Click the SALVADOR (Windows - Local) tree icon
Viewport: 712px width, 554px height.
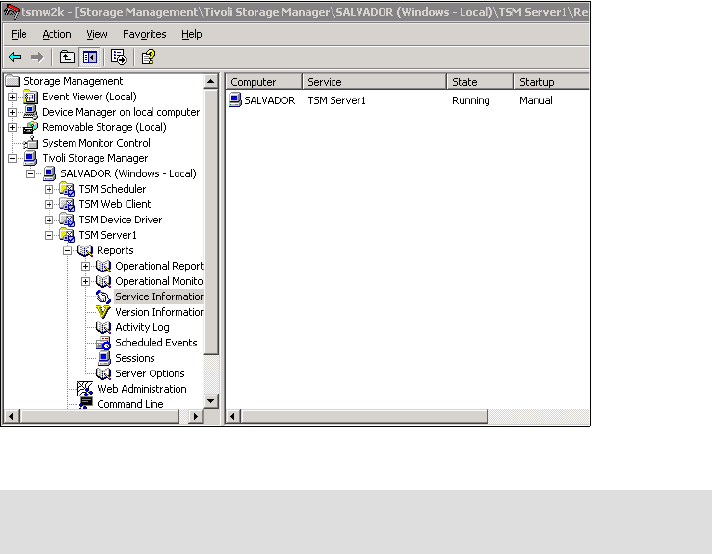[x=49, y=173]
